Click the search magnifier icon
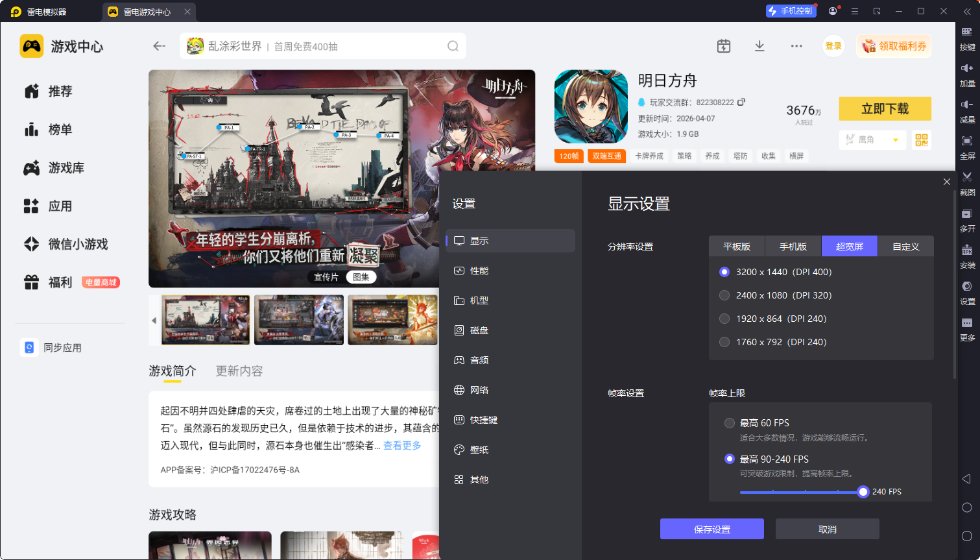The width and height of the screenshot is (980, 560). (x=453, y=46)
